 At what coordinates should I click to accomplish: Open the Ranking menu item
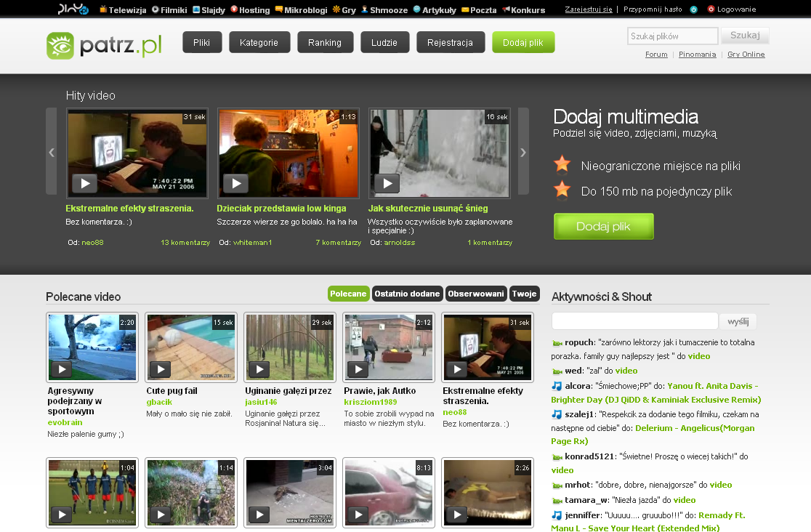[x=325, y=43]
